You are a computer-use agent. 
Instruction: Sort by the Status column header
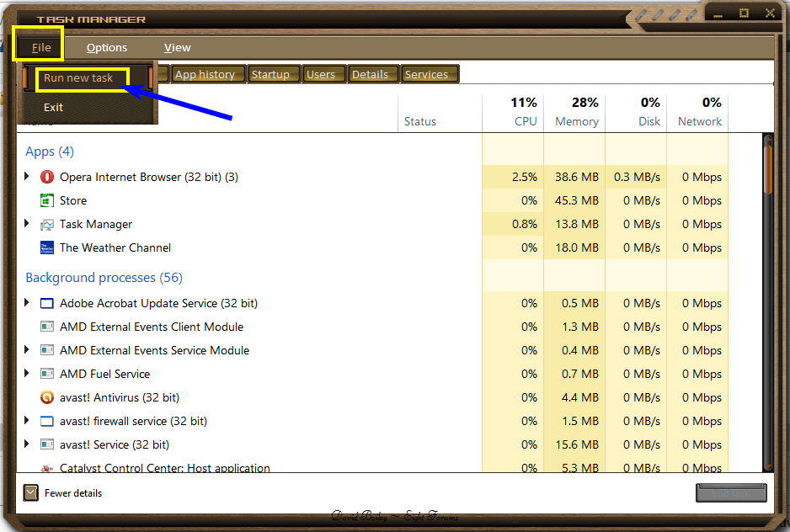pos(420,121)
